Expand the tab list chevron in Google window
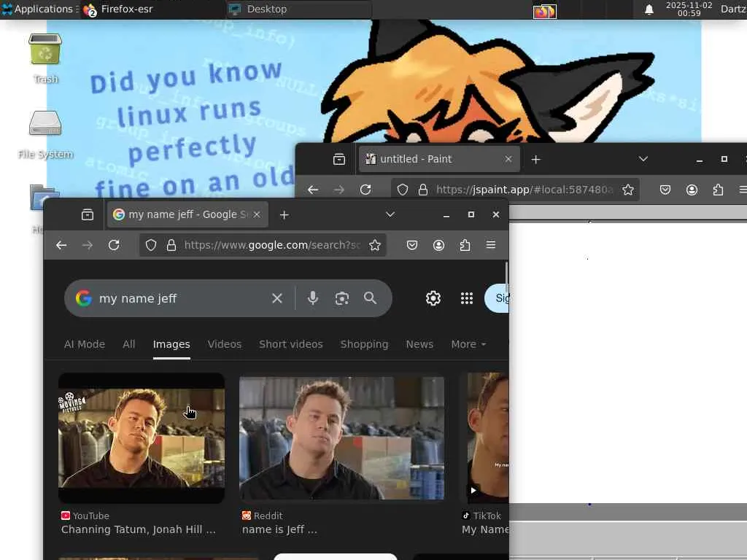The width and height of the screenshot is (747, 560). pos(390,215)
